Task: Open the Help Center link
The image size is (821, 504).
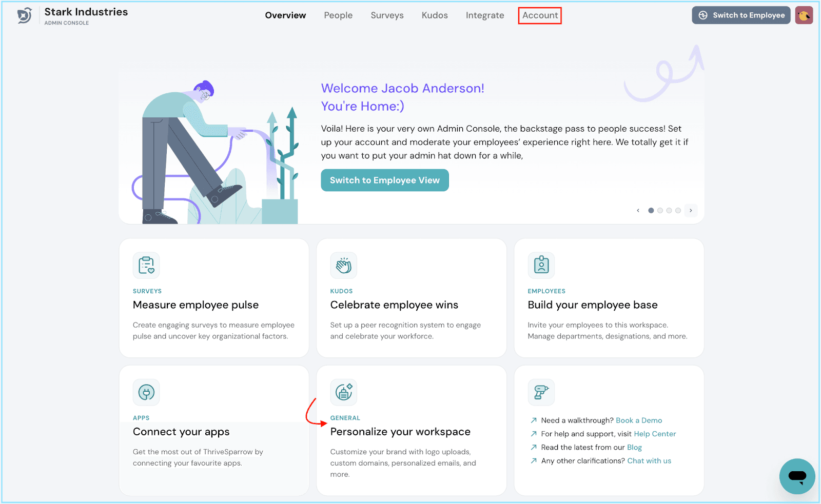Action: coord(655,434)
